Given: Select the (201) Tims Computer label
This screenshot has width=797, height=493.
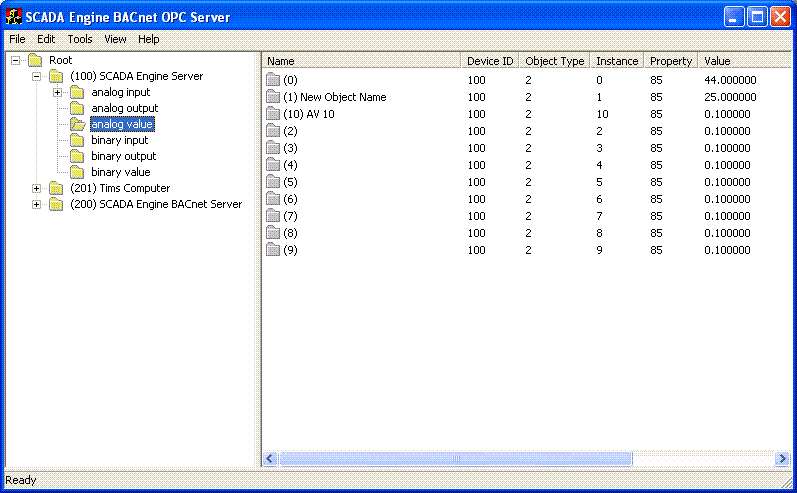Looking at the screenshot, I should (x=120, y=188).
